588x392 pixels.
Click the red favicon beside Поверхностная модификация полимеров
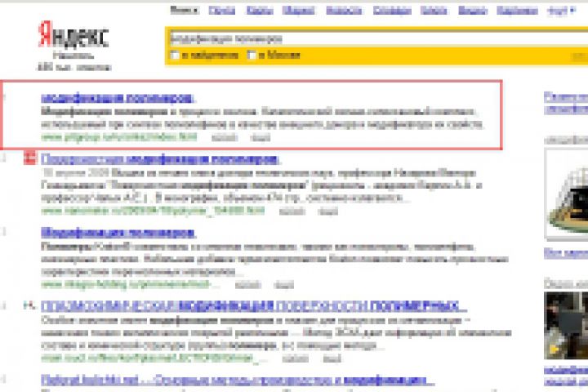click(29, 158)
